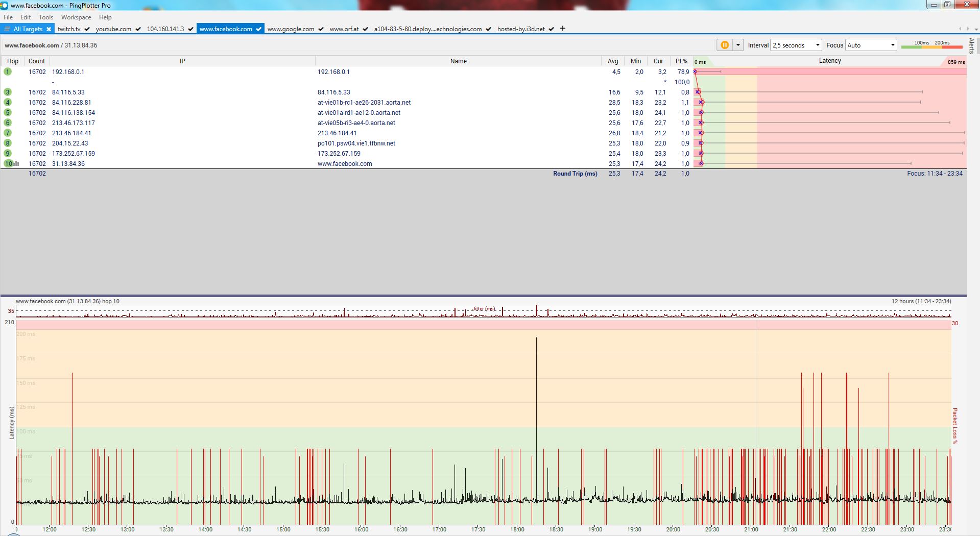Open the Focus dropdown set to Auto
The width and height of the screenshot is (980, 536).
[x=871, y=45]
